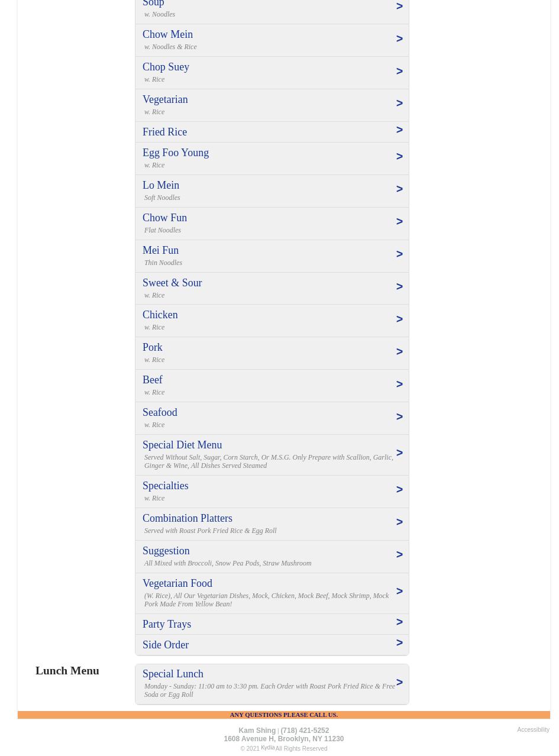Expand the Combination Platters chevron
559x756 pixels.
click(x=399, y=522)
